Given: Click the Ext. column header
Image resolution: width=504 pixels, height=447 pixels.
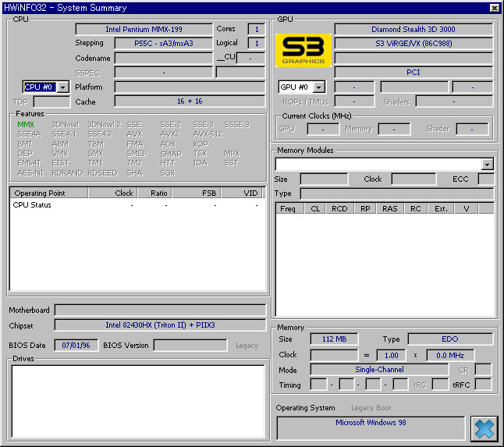Looking at the screenshot, I should click(441, 209).
